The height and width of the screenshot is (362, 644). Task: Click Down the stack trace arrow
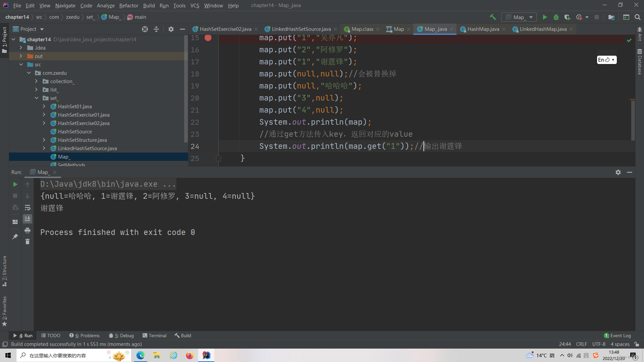(x=28, y=196)
